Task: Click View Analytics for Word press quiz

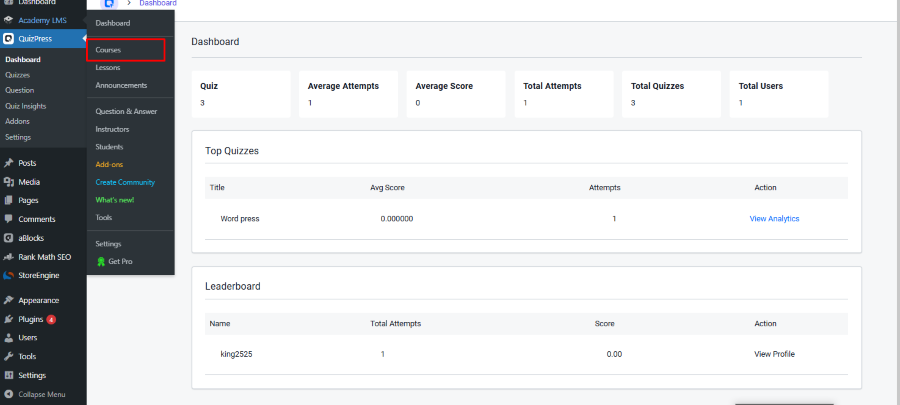Action: [774, 218]
